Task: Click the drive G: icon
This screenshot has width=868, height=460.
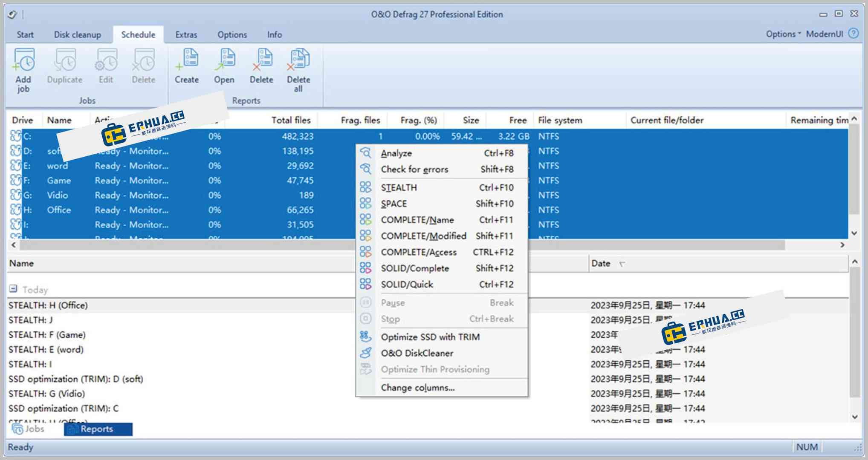Action: click(16, 195)
